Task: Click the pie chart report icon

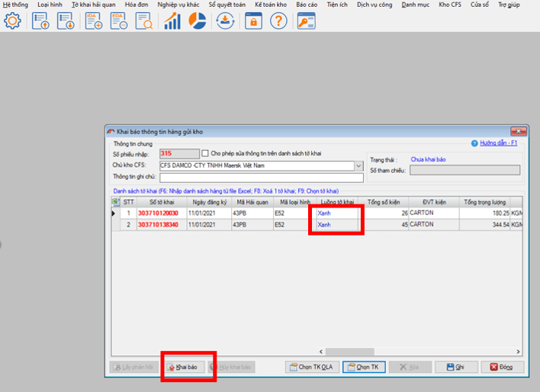Action: tap(197, 21)
